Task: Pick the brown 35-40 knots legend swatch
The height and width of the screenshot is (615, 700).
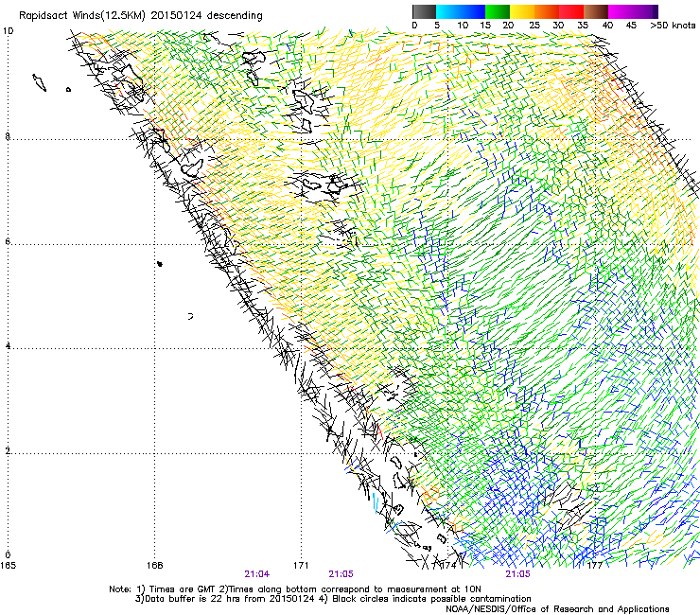Action: coord(596,11)
